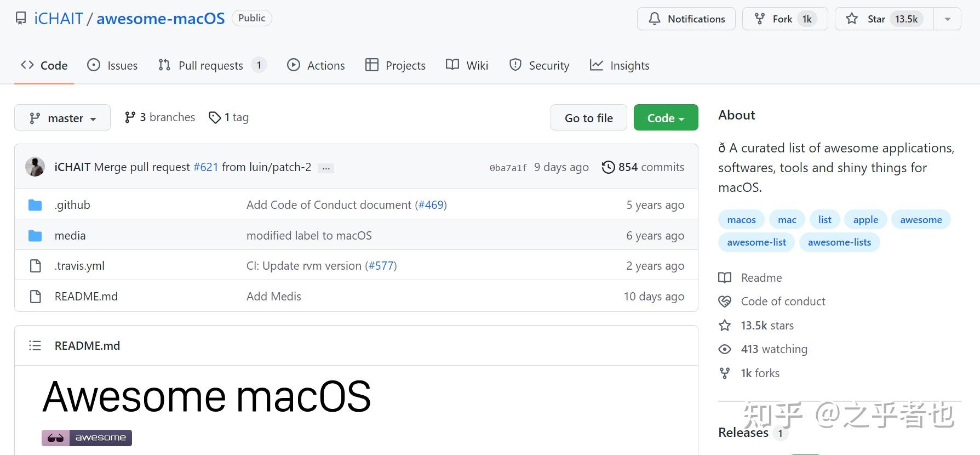Click the Fork icon button
The height and width of the screenshot is (455, 980).
pyautogui.click(x=760, y=19)
